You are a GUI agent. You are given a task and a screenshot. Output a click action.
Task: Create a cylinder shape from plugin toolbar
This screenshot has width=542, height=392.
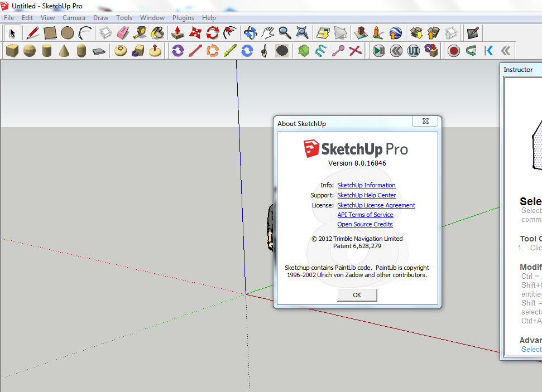pyautogui.click(x=47, y=51)
